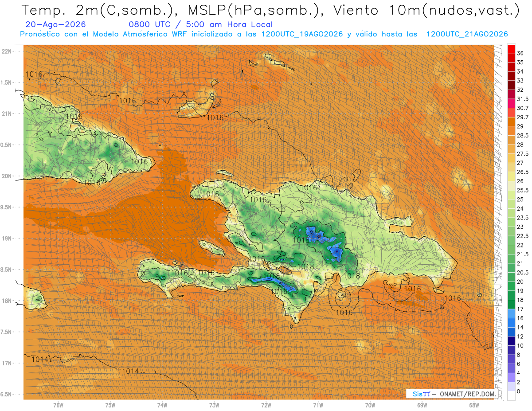Click the legend swatch between 18 and 19

tap(511, 295)
